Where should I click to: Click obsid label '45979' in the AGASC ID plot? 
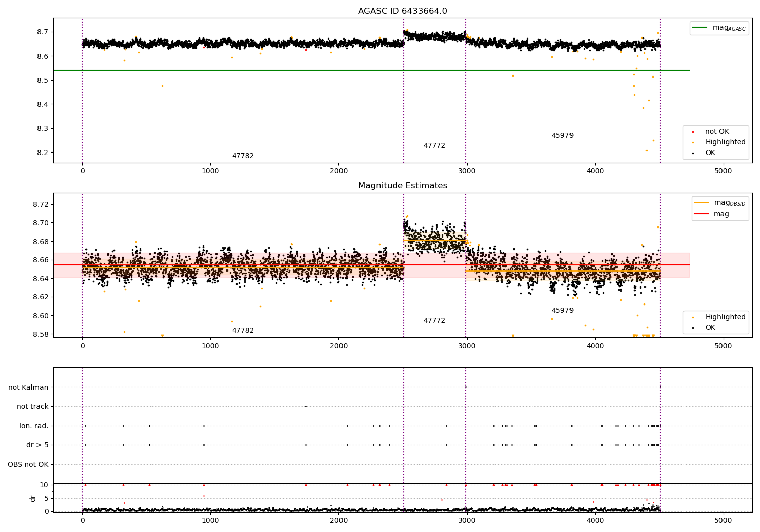coord(562,136)
